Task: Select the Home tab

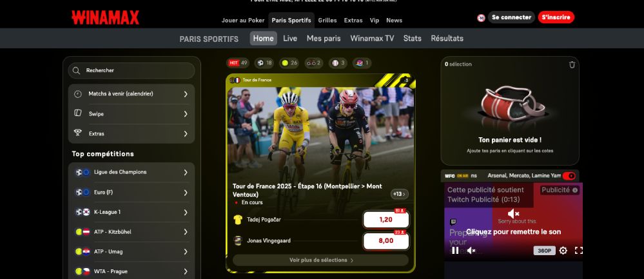Action: point(263,38)
